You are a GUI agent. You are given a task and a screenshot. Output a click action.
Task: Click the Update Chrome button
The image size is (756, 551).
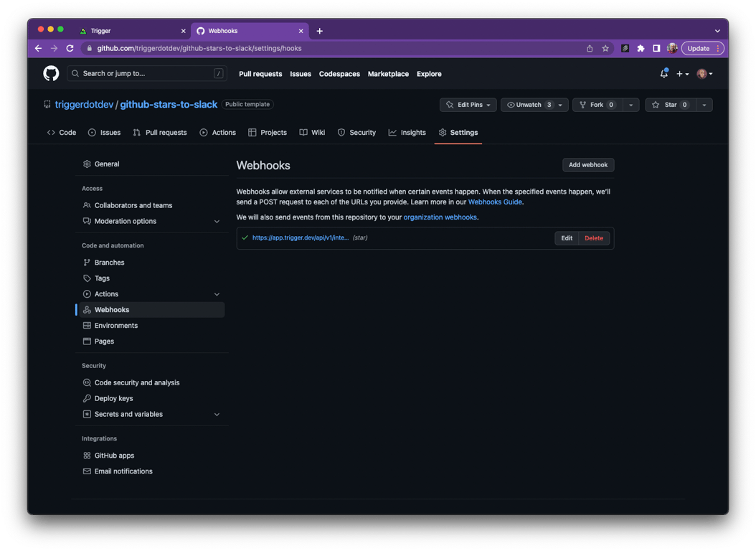coord(702,48)
